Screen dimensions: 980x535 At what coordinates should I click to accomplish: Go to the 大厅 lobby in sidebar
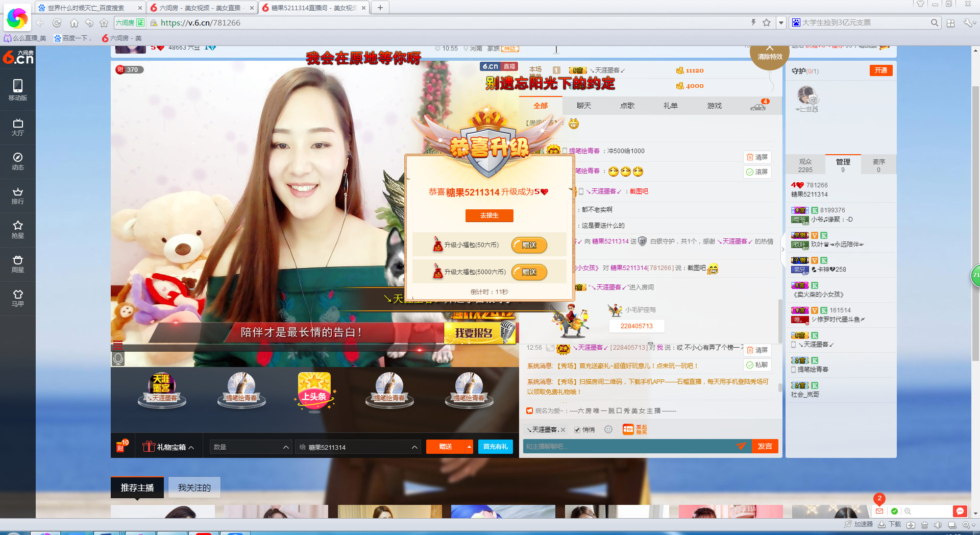click(18, 127)
